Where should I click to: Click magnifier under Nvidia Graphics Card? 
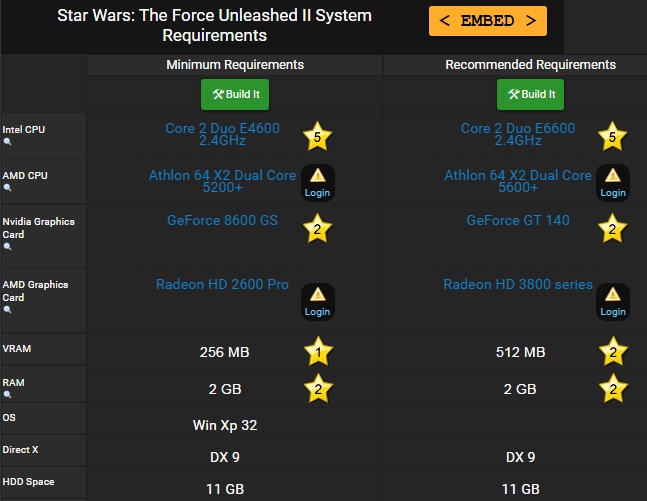pos(8,247)
